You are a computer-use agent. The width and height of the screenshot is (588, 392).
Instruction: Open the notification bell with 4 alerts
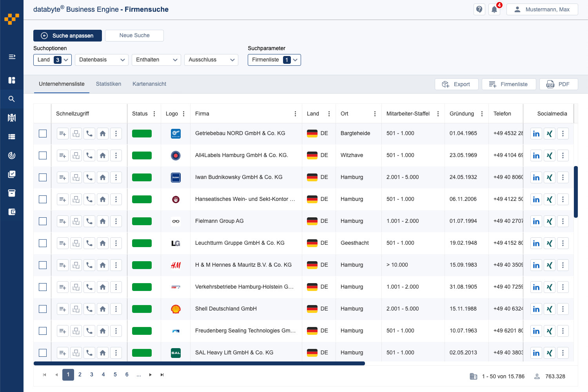[x=494, y=9]
